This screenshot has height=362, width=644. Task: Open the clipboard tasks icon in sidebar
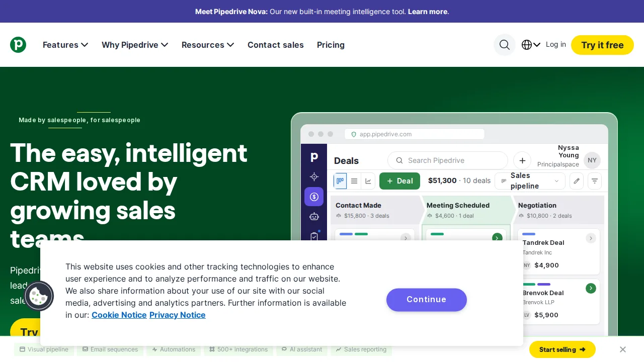314,236
